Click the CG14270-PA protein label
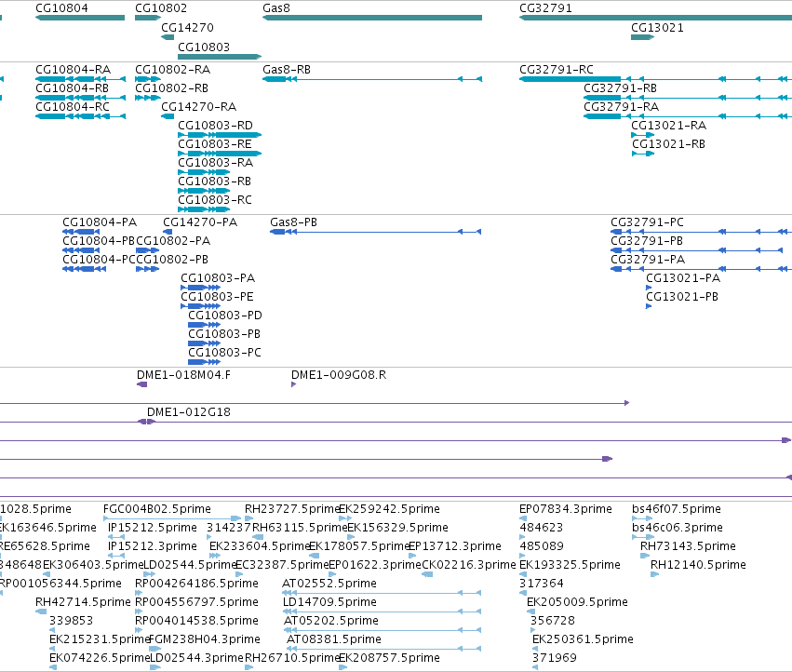The height and width of the screenshot is (672, 792). (x=200, y=222)
